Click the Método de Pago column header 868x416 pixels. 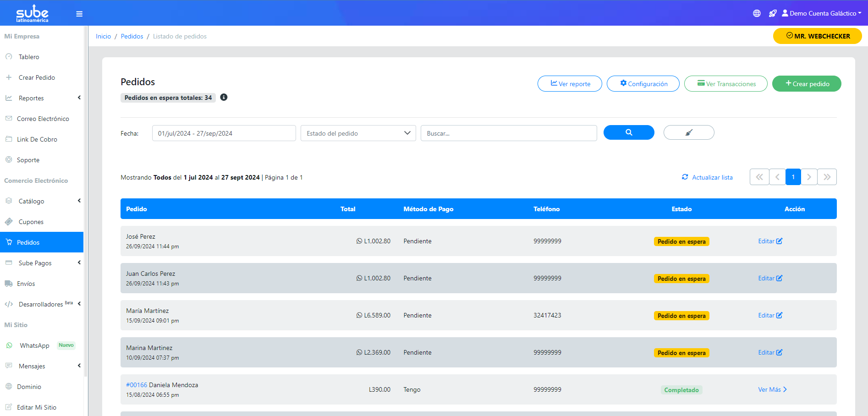click(429, 209)
